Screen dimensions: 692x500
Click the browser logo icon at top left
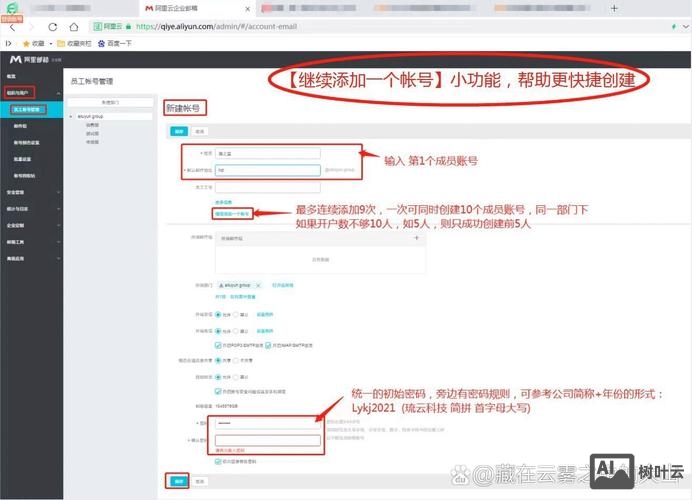coord(12,8)
